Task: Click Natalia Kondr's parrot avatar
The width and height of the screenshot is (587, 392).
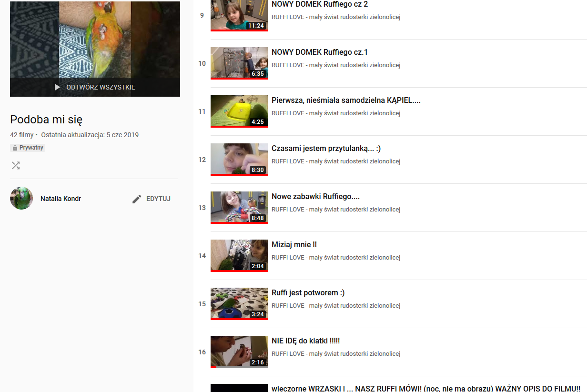Action: coord(21,198)
